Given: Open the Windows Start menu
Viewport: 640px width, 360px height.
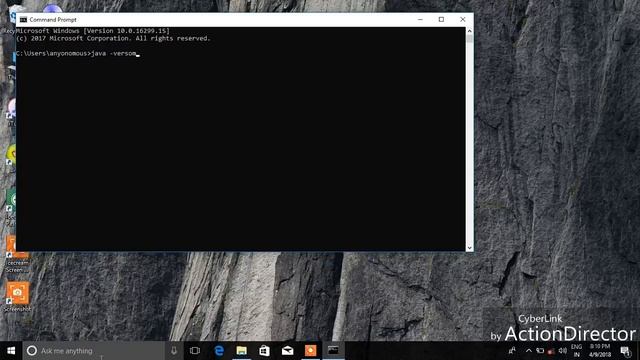Looking at the screenshot, I should click(x=11, y=351).
